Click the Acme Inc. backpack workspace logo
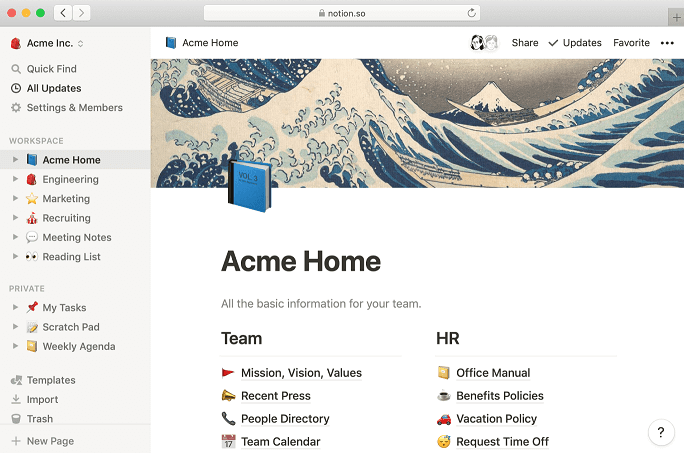Viewport: 684px width, 453px height. (16, 43)
